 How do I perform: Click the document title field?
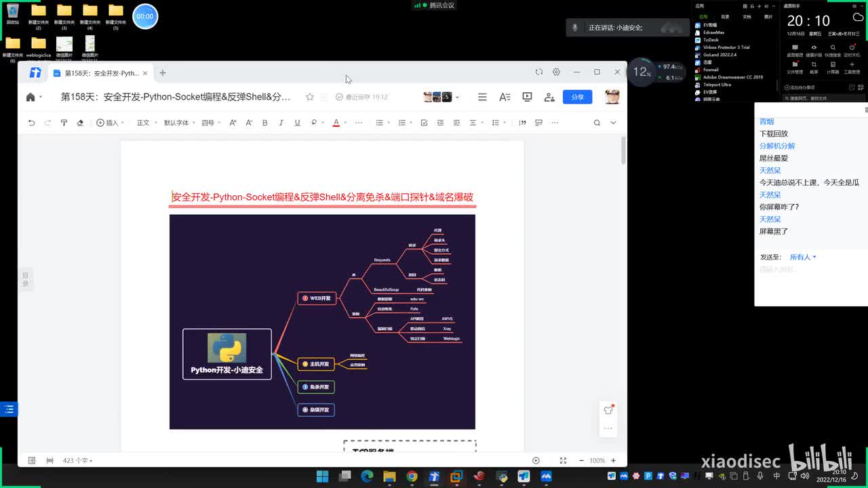tap(176, 97)
